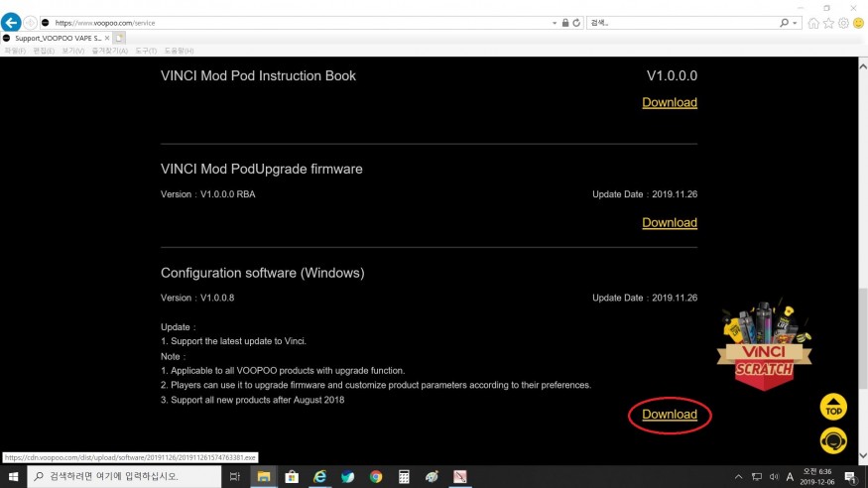The image size is (868, 488).
Task: Open the taskbar clock showing 2019-12-06
Action: click(817, 476)
